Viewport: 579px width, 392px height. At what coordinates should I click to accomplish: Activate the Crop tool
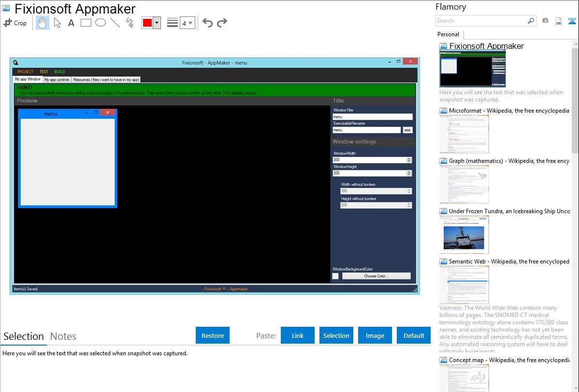point(15,23)
